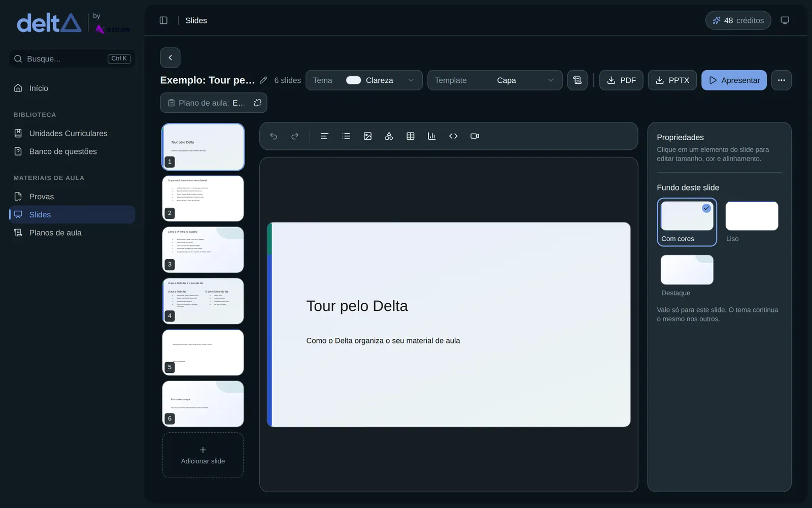
Task: Click the undo arrow in slide toolbar
Action: 274,136
